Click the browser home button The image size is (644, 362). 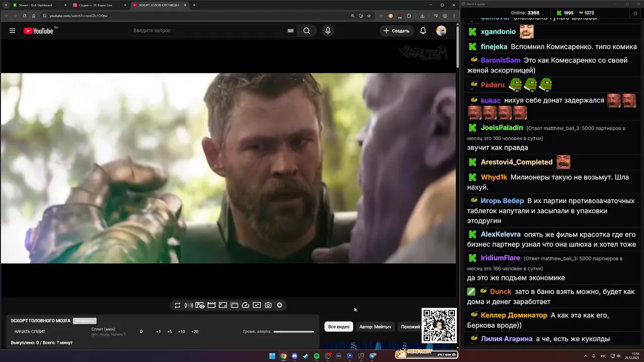pyautogui.click(x=34, y=16)
